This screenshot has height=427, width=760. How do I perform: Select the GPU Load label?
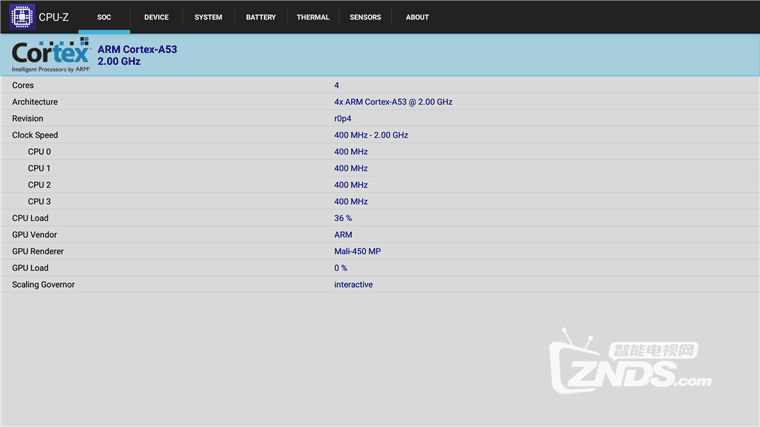point(30,268)
